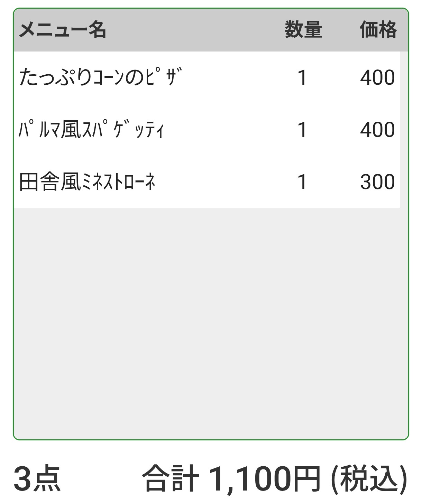Image resolution: width=422 pixels, height=504 pixels.
Task: Click the たっぷり hiragana text in first row
Action: (55, 77)
